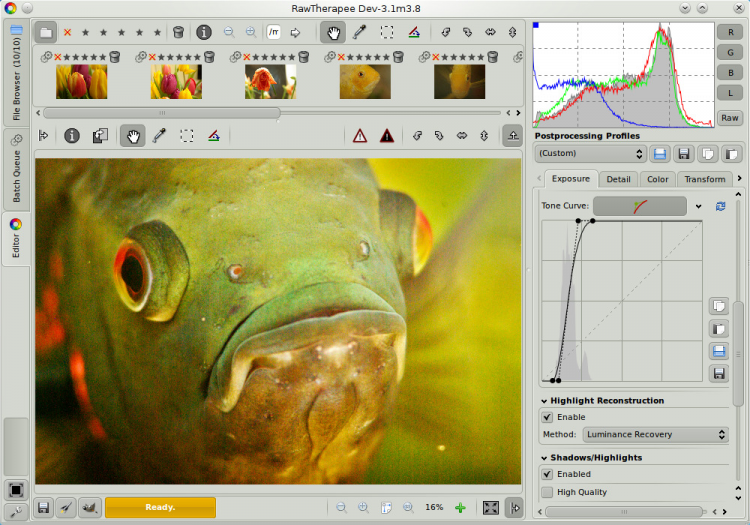Viewport: 750px width, 525px height.
Task: Rotate the image left in the editor toolbar
Action: coord(417,136)
